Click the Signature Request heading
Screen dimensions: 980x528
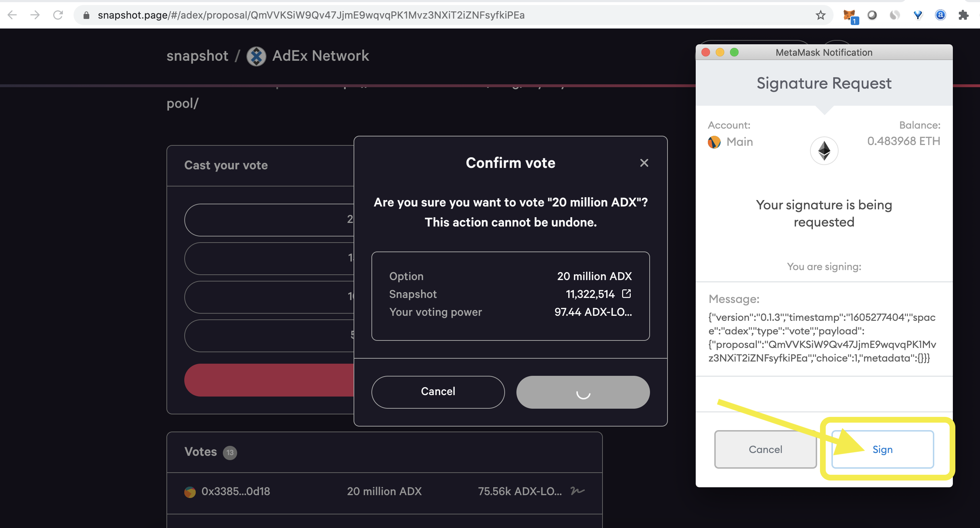coord(824,83)
